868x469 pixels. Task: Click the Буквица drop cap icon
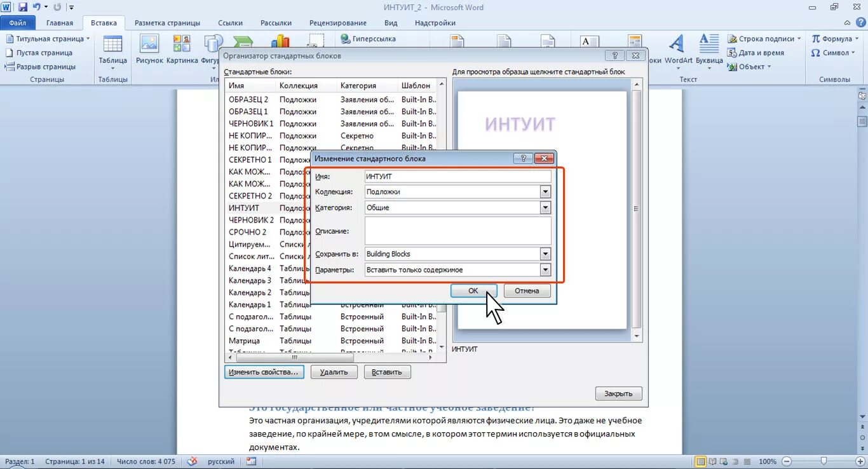(x=709, y=51)
